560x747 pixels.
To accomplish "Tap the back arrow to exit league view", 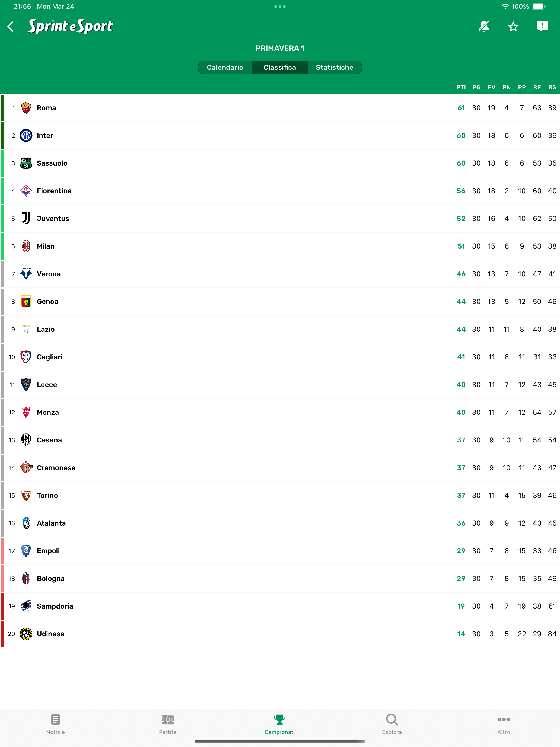I will tap(11, 26).
